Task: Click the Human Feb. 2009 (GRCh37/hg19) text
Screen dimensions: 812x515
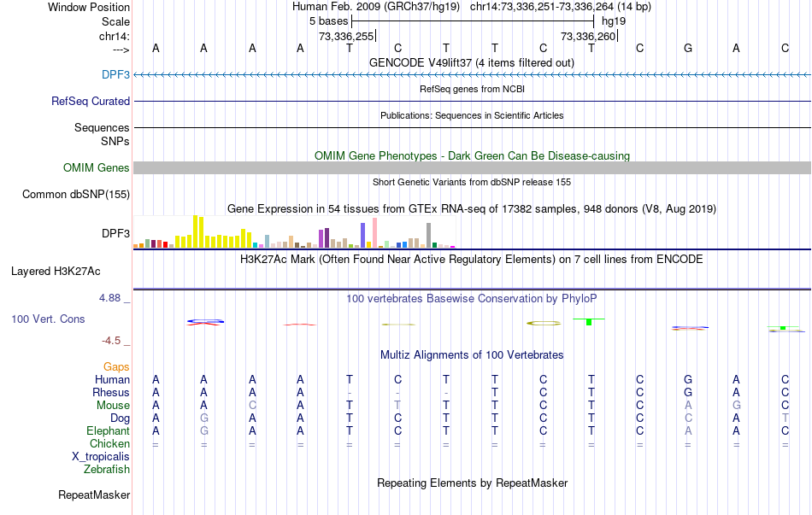Action: click(376, 7)
